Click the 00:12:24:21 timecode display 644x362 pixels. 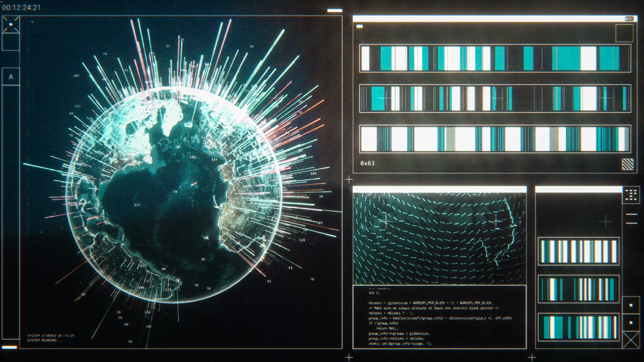(x=21, y=8)
